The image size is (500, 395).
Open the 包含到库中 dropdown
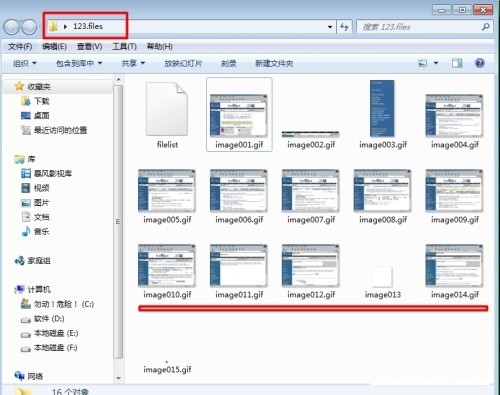pos(79,63)
